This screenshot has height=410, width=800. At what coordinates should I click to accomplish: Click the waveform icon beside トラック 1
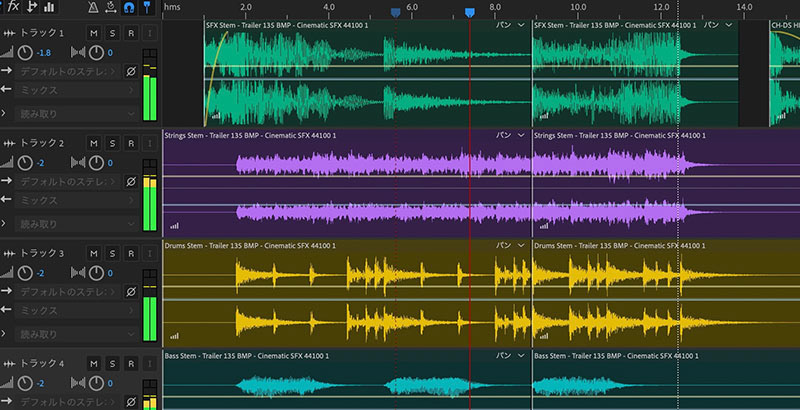pos(10,33)
